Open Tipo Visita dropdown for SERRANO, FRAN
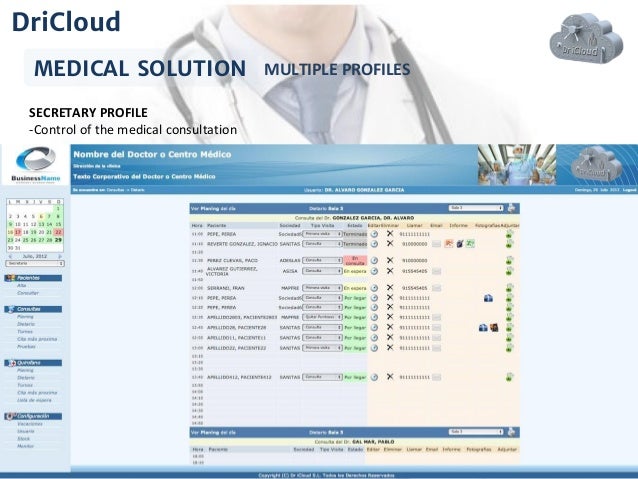Viewport: 638px width, 479px height. point(322,288)
